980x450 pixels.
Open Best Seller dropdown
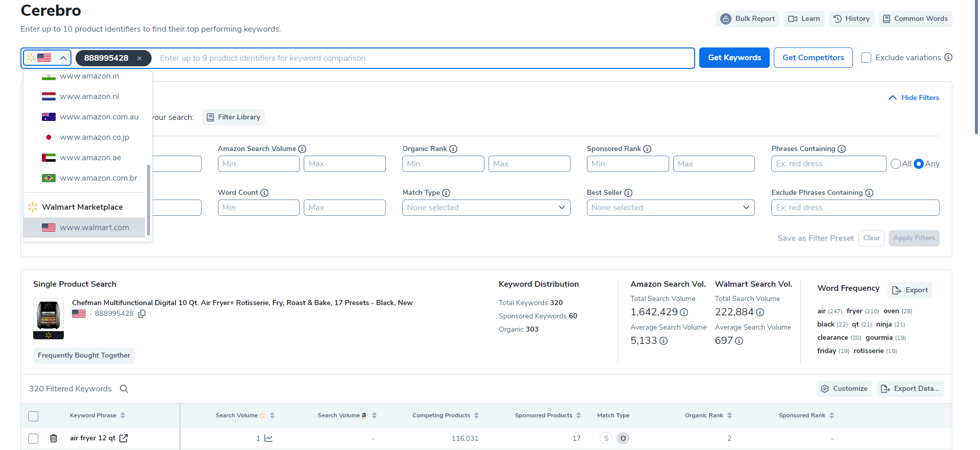(x=671, y=208)
